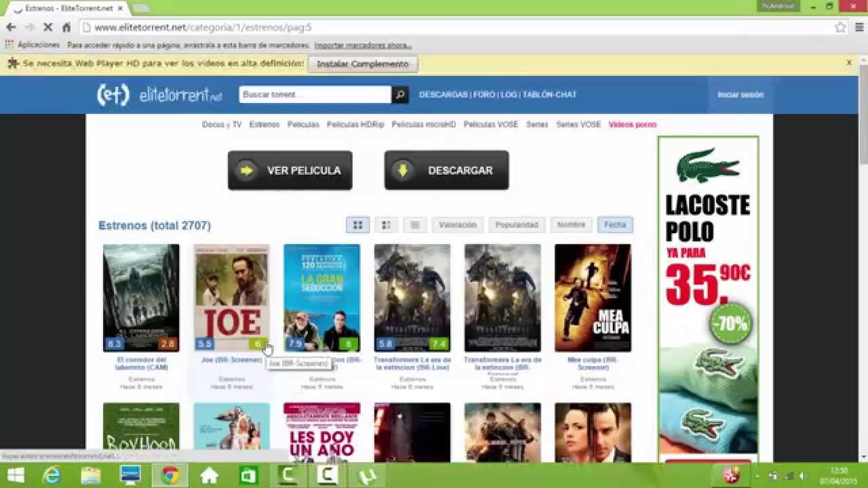Open the Peliculas category
868x488 pixels.
click(x=303, y=125)
